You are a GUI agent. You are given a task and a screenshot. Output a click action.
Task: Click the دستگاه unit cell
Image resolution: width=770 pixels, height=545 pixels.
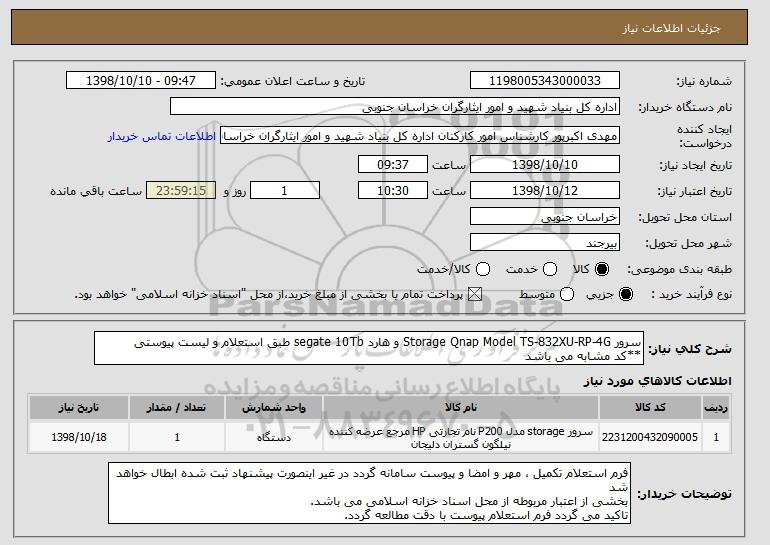tap(274, 437)
